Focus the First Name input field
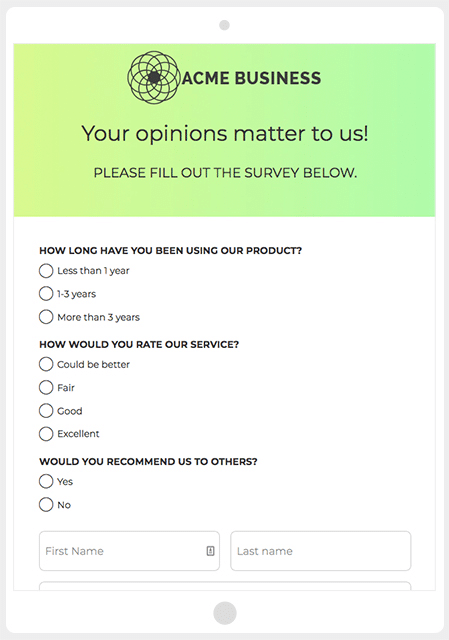Screen dimensions: 449x640 [129, 551]
